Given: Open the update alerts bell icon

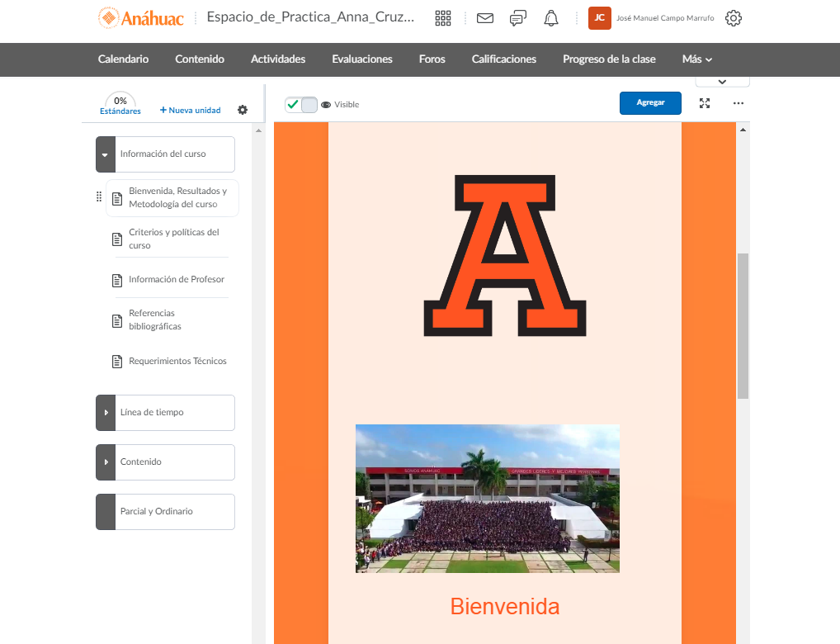Looking at the screenshot, I should coord(551,18).
